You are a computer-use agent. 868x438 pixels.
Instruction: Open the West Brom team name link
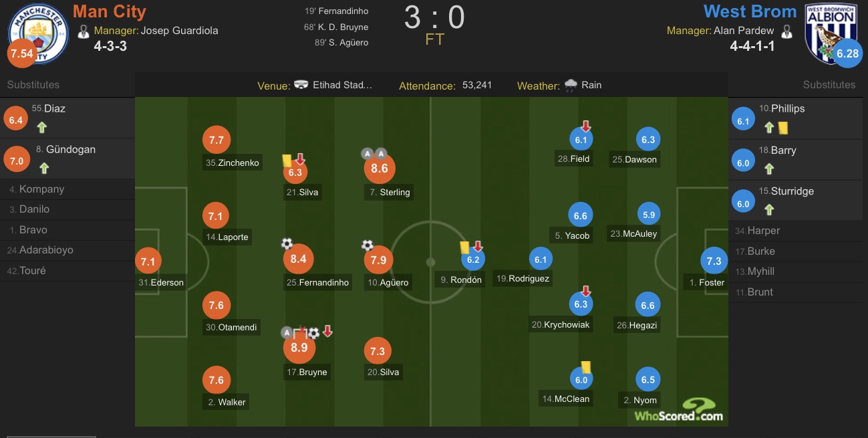point(750,11)
